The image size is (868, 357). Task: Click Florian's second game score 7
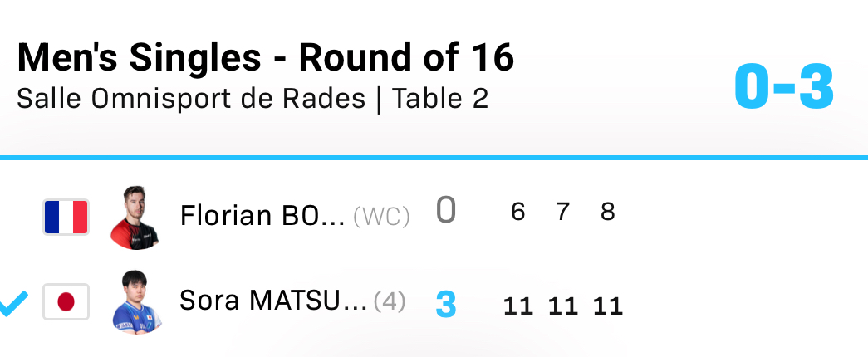pyautogui.click(x=562, y=213)
